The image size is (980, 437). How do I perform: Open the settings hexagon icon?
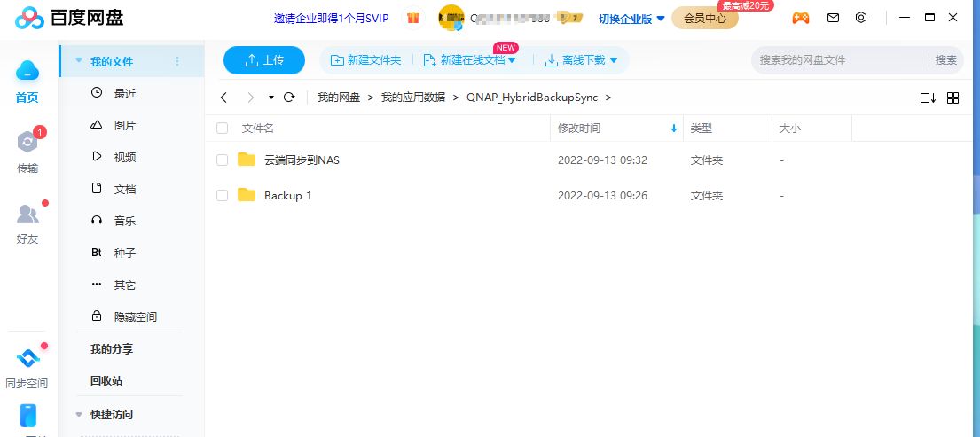click(861, 18)
